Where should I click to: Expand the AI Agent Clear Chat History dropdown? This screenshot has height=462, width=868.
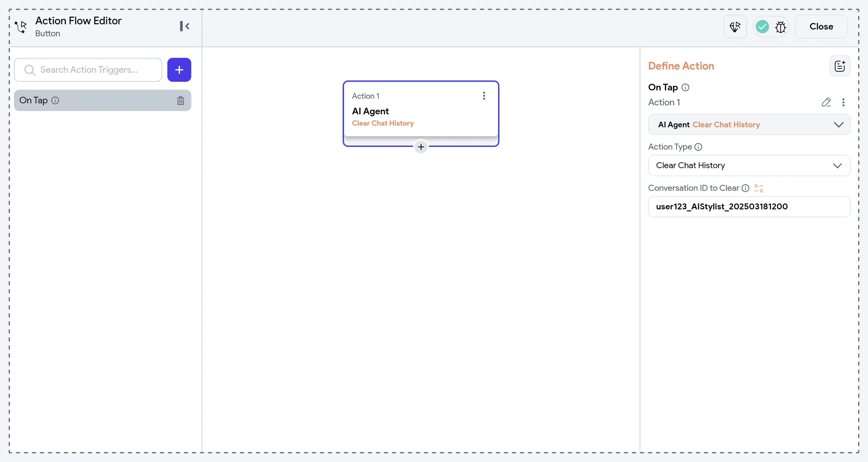tap(749, 124)
